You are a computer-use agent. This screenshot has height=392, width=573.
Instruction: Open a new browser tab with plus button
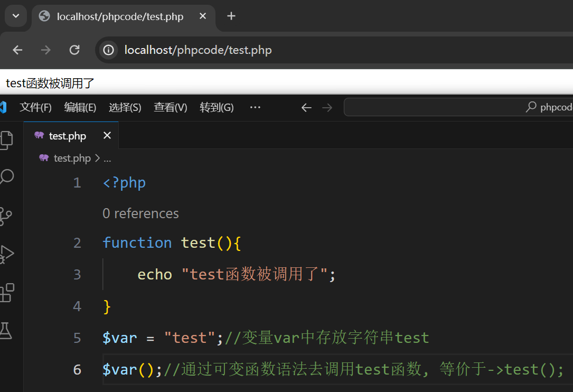click(x=231, y=16)
